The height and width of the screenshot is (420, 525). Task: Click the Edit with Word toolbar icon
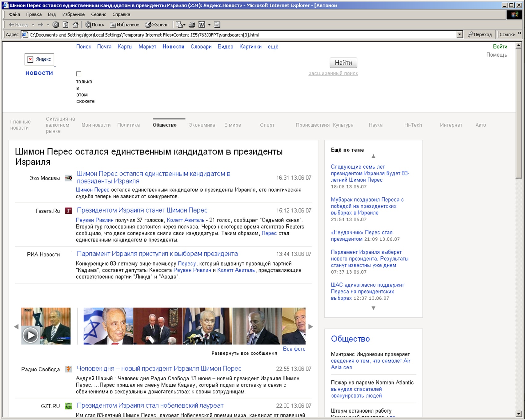202,25
